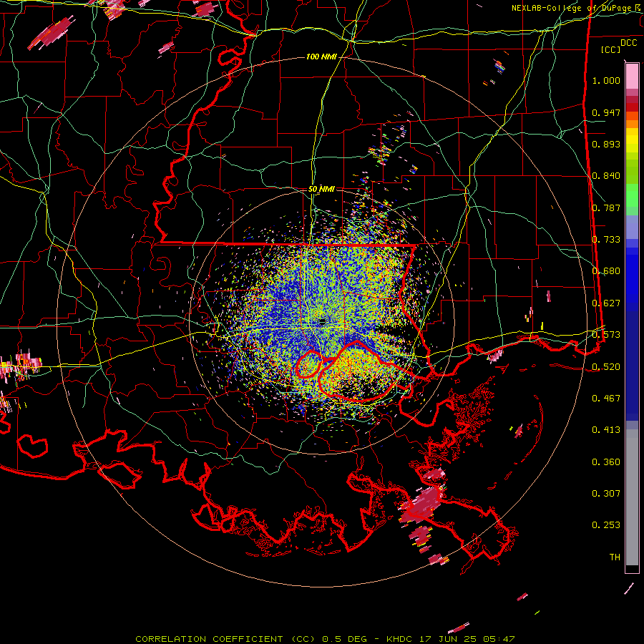644x644 pixels.
Task: Select the 0.840 legend value
Action: [606, 176]
